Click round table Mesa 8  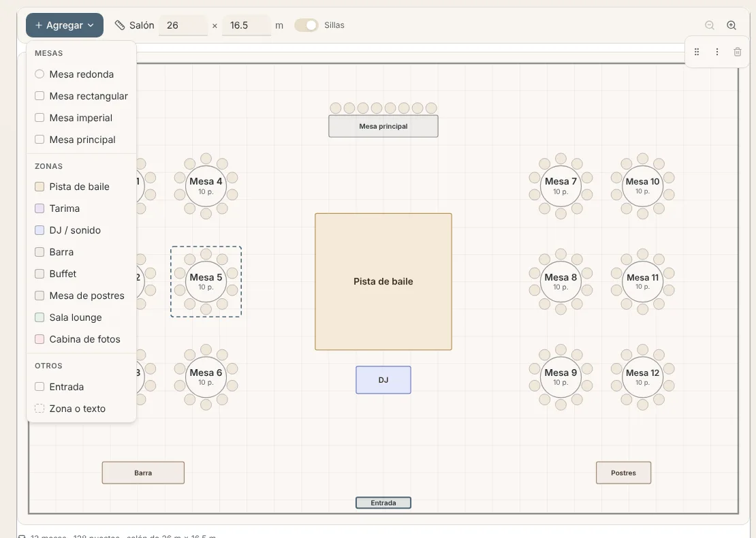pyautogui.click(x=561, y=281)
